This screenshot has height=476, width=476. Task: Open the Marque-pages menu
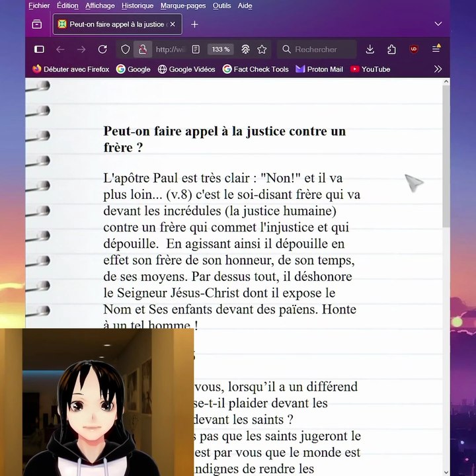tap(183, 5)
